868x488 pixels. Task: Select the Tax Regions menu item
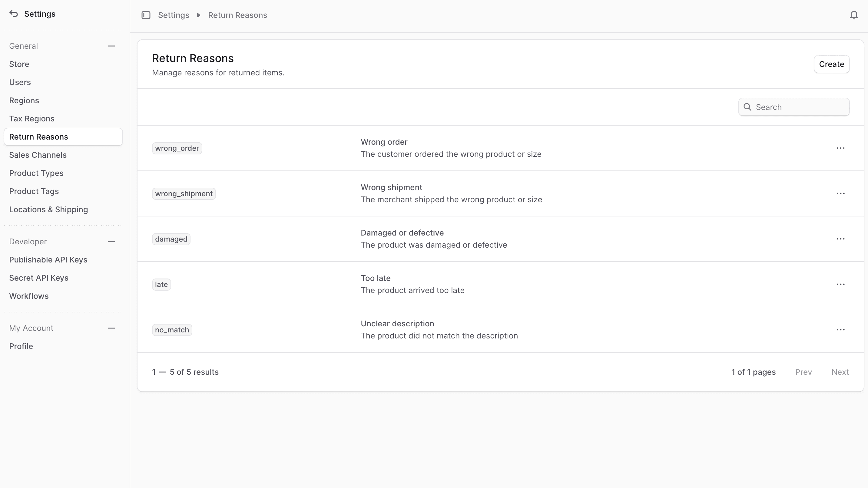pyautogui.click(x=32, y=119)
